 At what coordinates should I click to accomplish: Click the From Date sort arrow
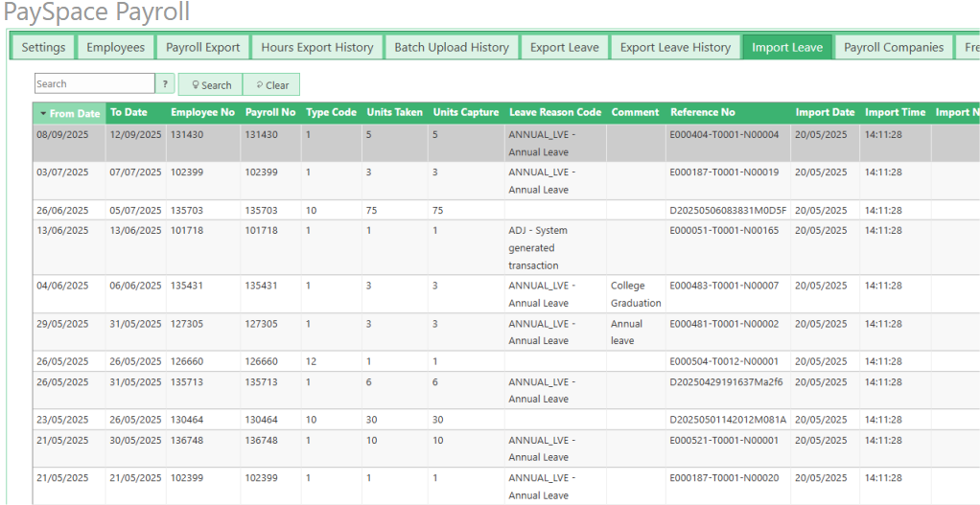(x=44, y=114)
